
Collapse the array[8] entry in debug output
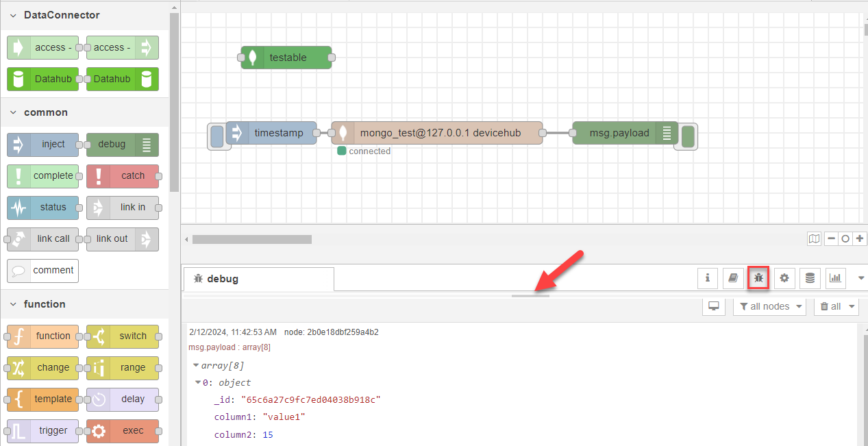(x=197, y=365)
